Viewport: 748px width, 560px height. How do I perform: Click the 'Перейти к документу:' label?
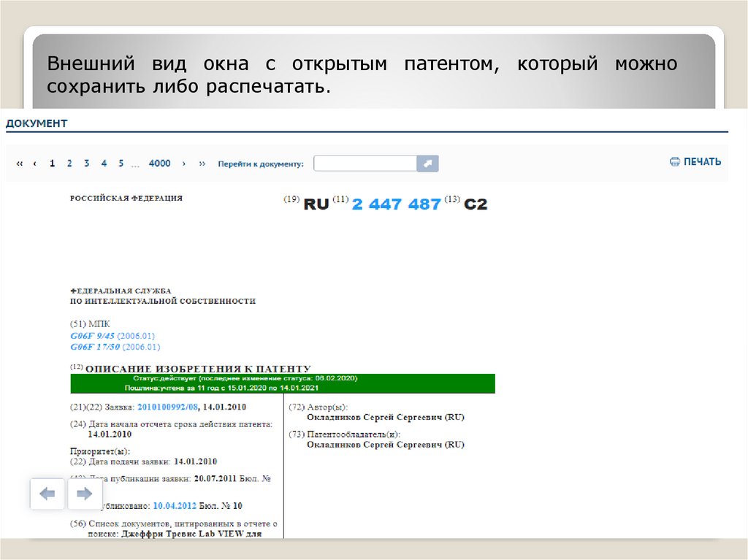pyautogui.click(x=261, y=164)
